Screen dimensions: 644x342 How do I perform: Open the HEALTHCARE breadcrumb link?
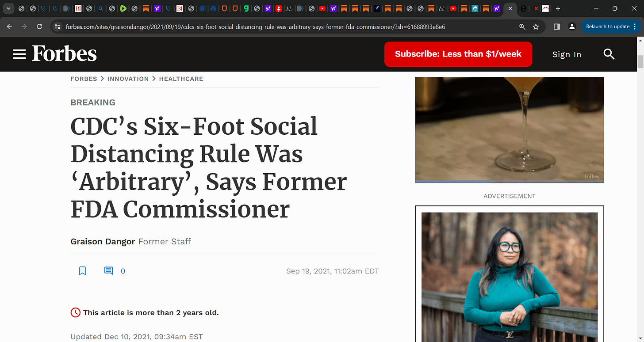181,79
